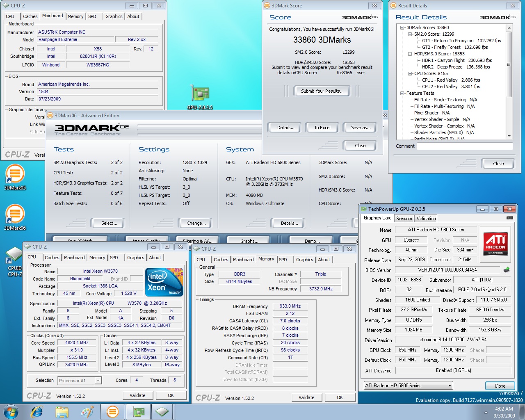The height and width of the screenshot is (420, 525).
Task: Click To Excel button in 3DMark Score
Action: [322, 128]
